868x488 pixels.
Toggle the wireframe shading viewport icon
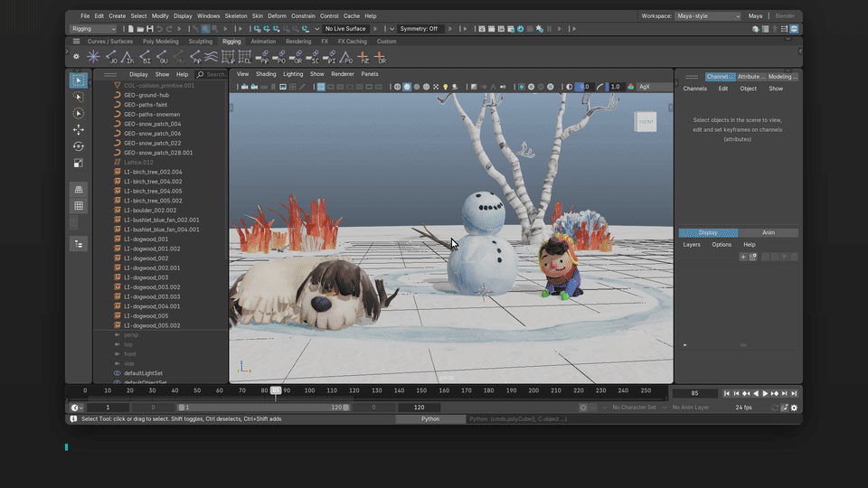[x=398, y=87]
